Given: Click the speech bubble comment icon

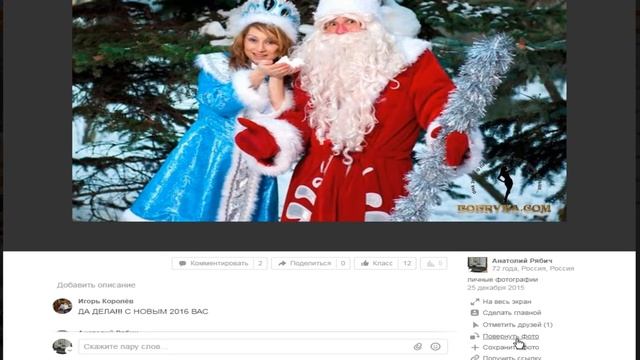Looking at the screenshot, I should (x=182, y=263).
